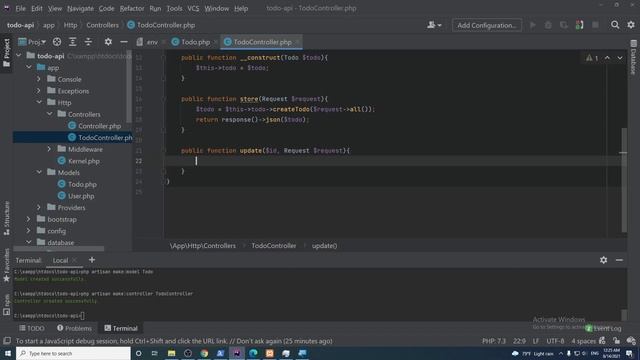Collapse the app folder
Screen dimensions: 640x360
point(29,67)
